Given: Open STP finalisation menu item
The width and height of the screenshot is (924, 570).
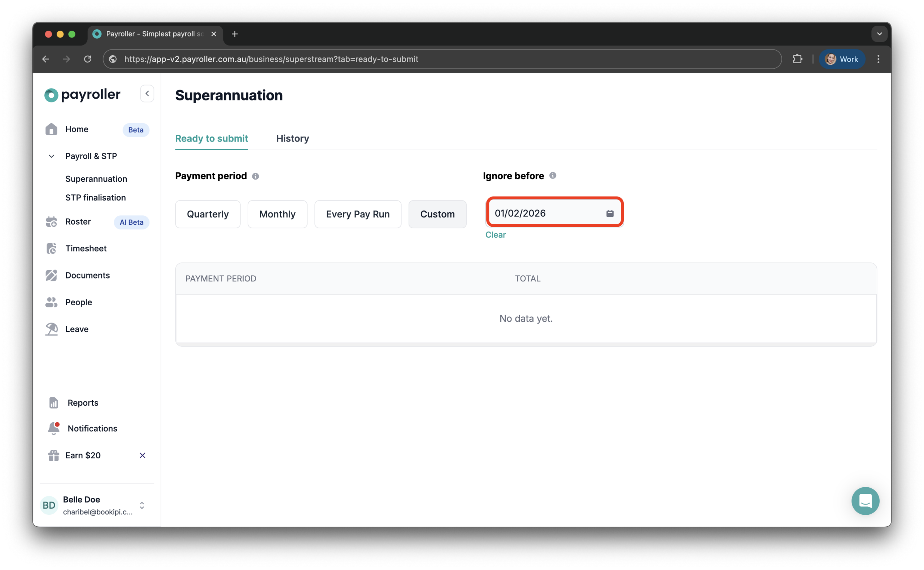Looking at the screenshot, I should [x=95, y=198].
